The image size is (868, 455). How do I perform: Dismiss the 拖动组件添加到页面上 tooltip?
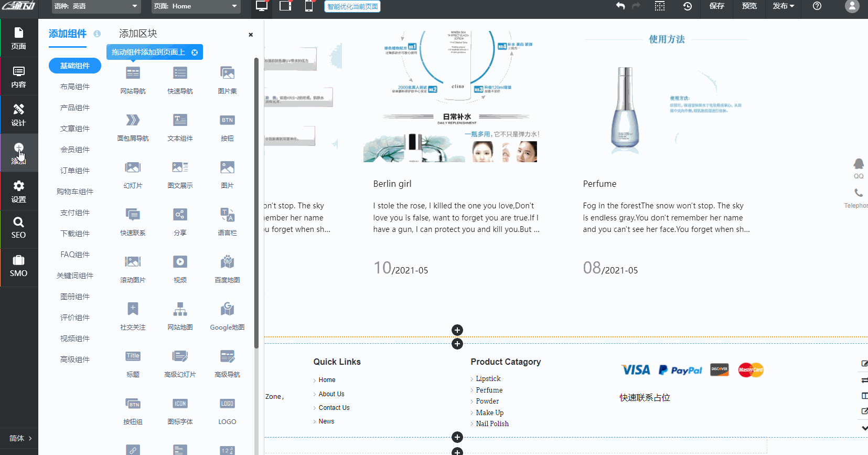195,52
